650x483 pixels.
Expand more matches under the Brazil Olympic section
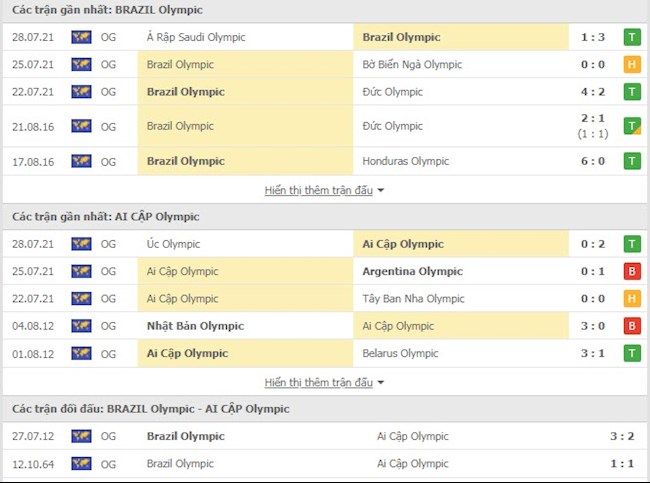pos(324,190)
